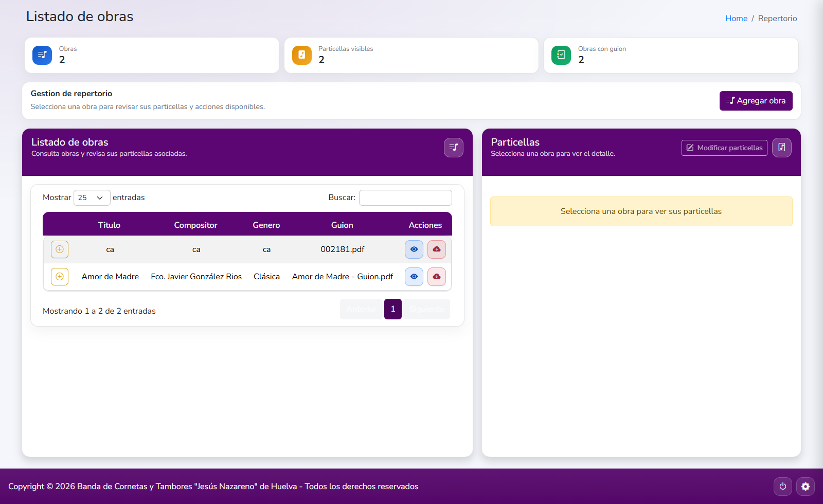Screen dimensions: 823x504
Task: View the guion of obra 'ca'
Action: click(414, 249)
